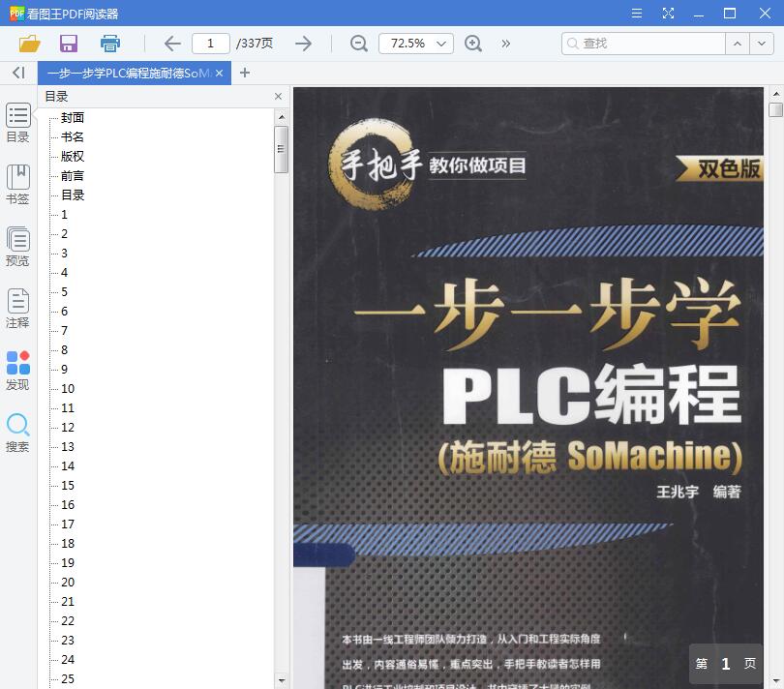Select outline entry 23
This screenshot has width=784, height=689.
pyautogui.click(x=68, y=641)
